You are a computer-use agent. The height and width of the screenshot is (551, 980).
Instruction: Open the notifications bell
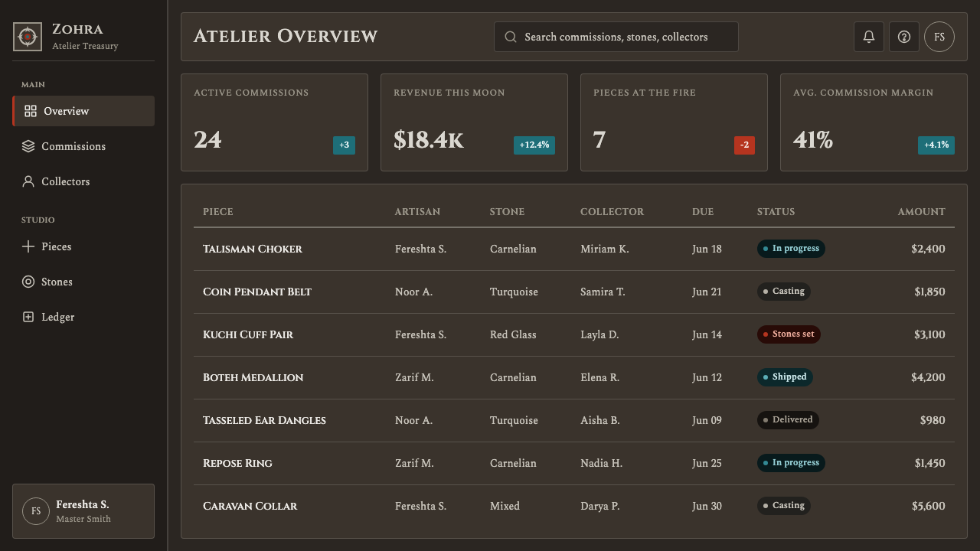click(869, 37)
